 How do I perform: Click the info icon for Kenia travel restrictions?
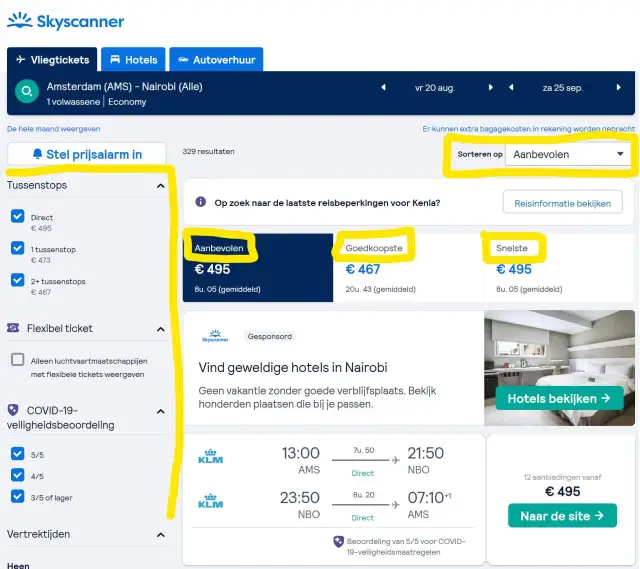pyautogui.click(x=200, y=202)
